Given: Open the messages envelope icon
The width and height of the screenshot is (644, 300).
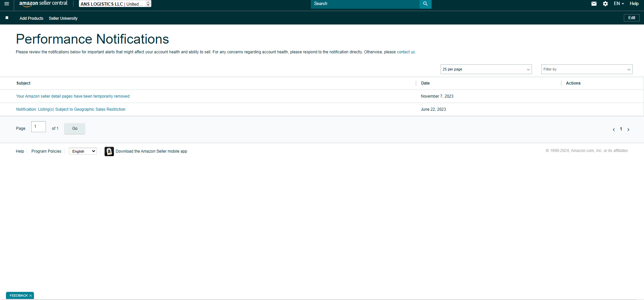Looking at the screenshot, I should 594,4.
